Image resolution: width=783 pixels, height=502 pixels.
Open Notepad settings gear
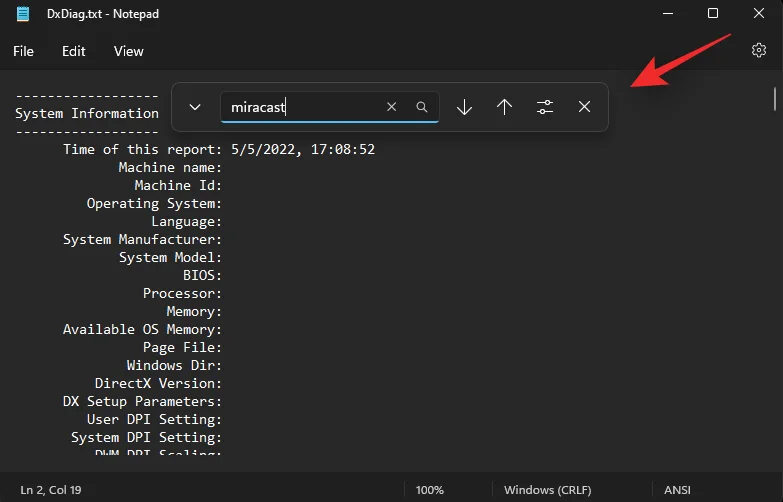(x=759, y=50)
